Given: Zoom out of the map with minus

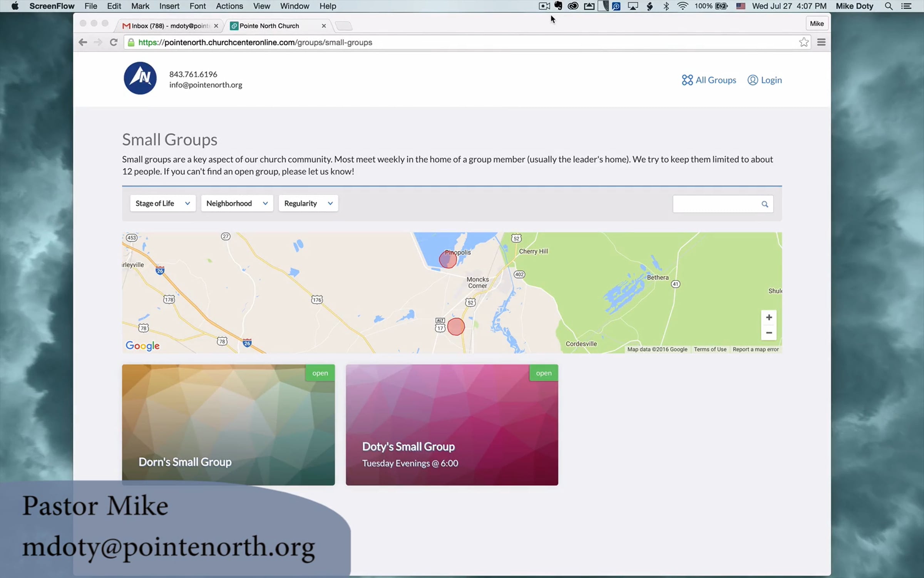Looking at the screenshot, I should [x=768, y=333].
